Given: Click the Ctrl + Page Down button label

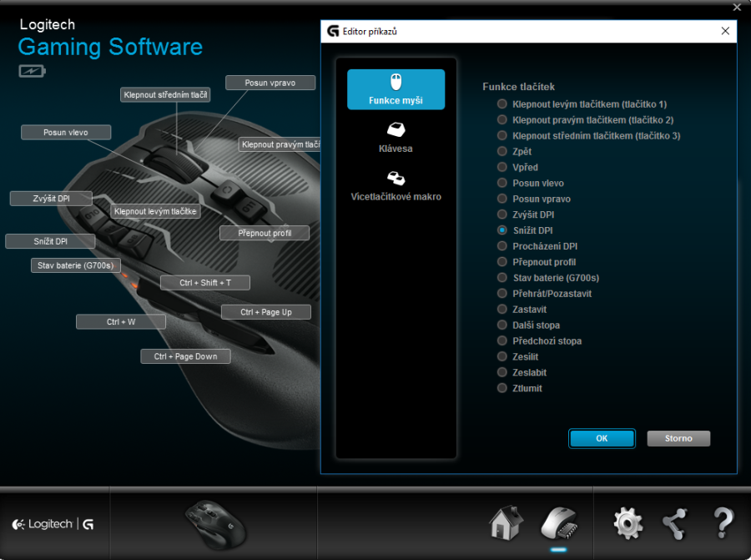Looking at the screenshot, I should pyautogui.click(x=185, y=356).
